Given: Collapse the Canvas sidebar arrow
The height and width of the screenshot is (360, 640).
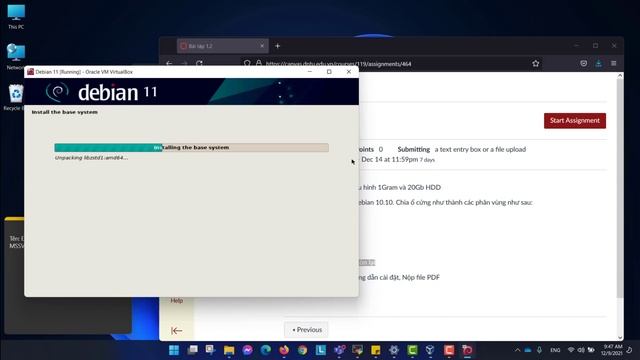Looking at the screenshot, I should pos(176,330).
